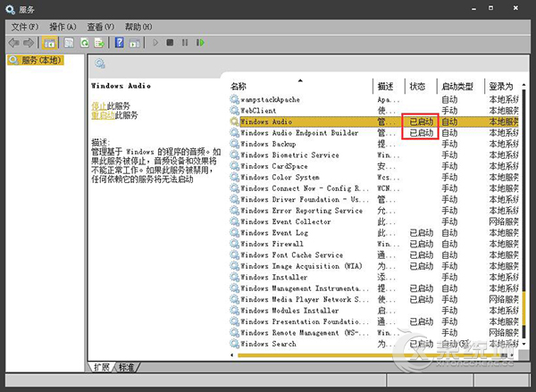This screenshot has height=392, width=536.
Task: Open the 文件(F) menu
Action: click(x=25, y=27)
